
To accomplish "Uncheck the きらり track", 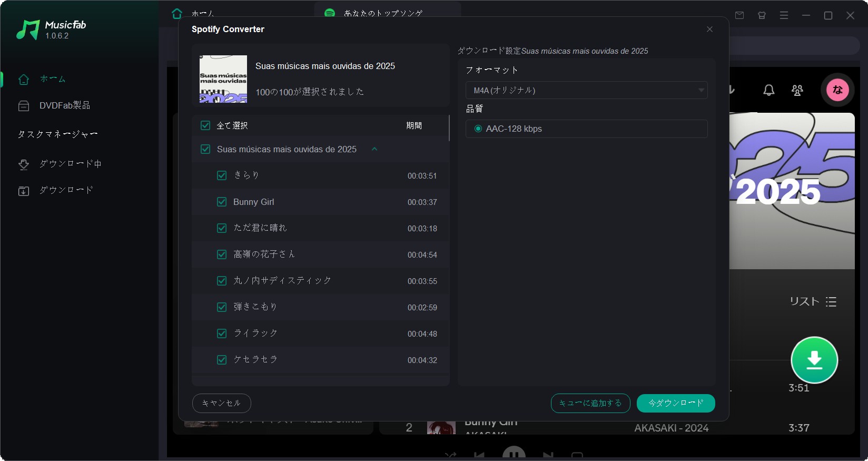I will [x=222, y=175].
